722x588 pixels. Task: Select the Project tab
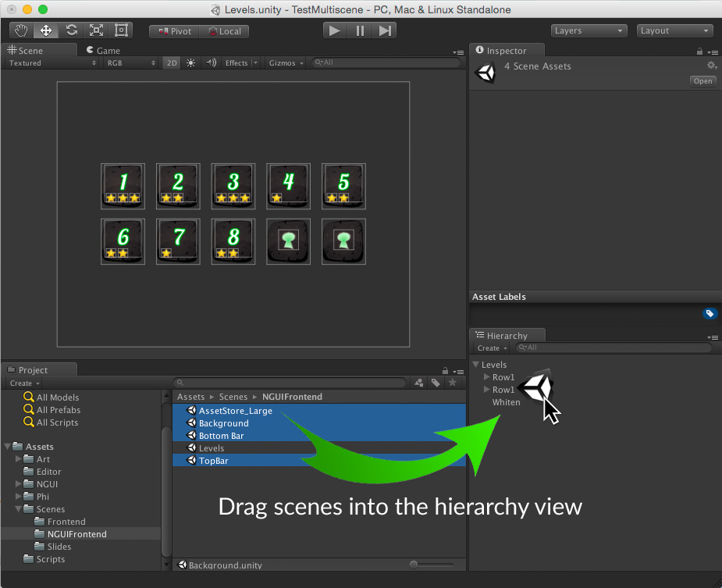[39, 369]
